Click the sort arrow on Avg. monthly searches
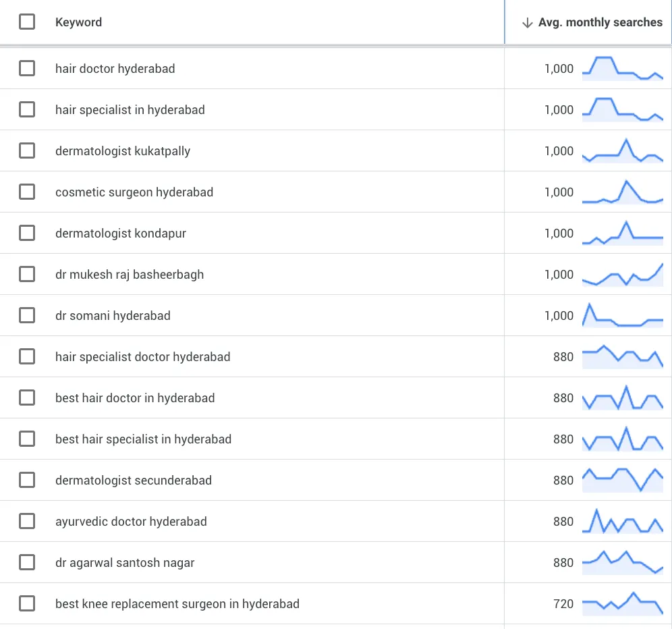The image size is (672, 629). [528, 22]
